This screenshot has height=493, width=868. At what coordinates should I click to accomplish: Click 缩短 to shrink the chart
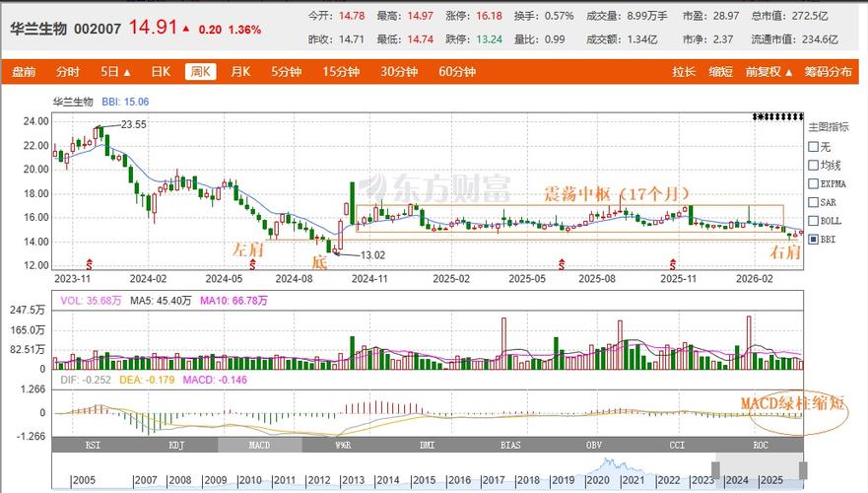(721, 72)
